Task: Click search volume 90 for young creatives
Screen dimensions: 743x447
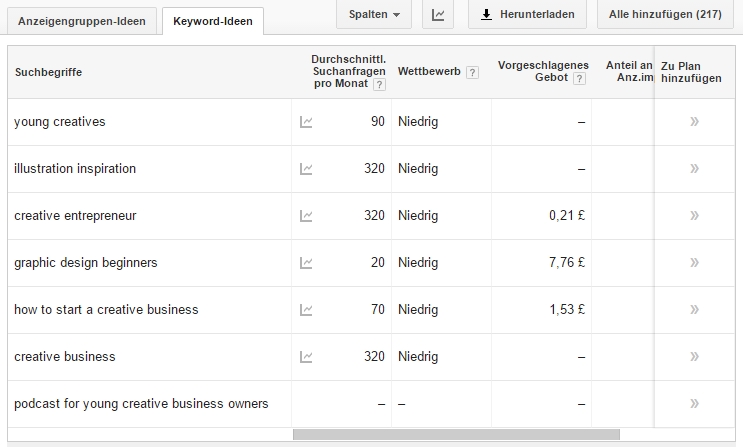Action: [378, 122]
